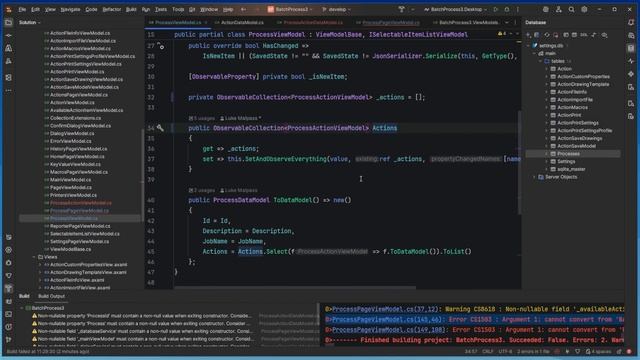Screen dimensions: 640x360
Task: Open the Database tool window icon on right strip
Action: click(x=631, y=48)
